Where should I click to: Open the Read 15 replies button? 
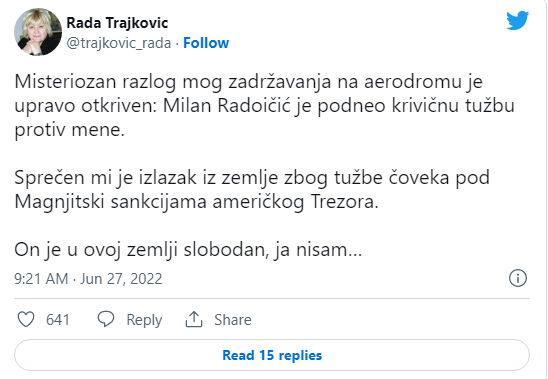tap(272, 355)
